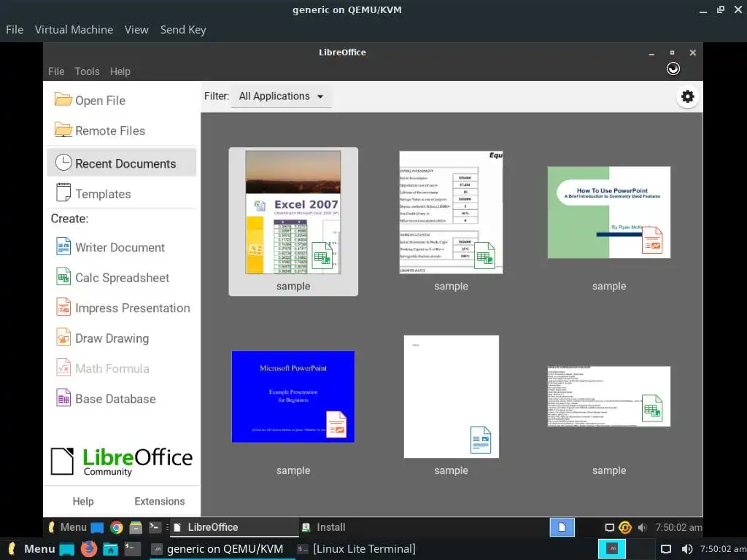Click the Base Database icon
The width and height of the screenshot is (747, 560).
click(63, 397)
